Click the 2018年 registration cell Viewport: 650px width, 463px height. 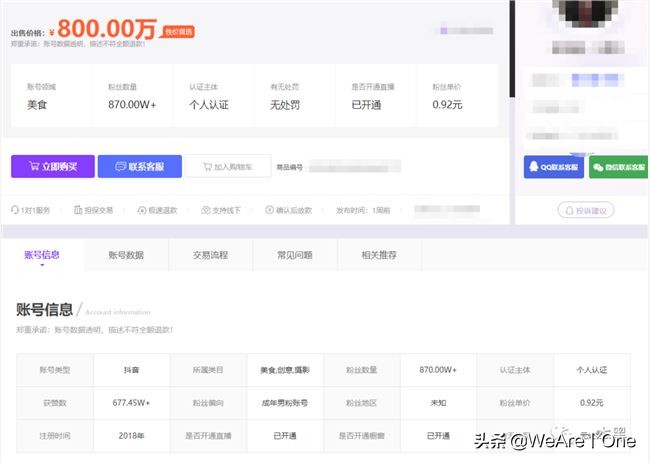(x=131, y=436)
